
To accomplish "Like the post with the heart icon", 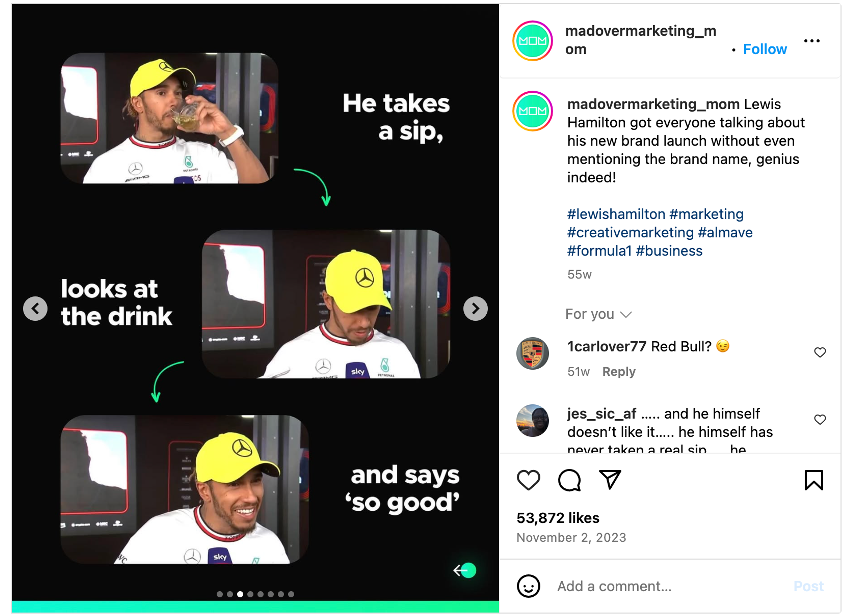I will (x=529, y=481).
